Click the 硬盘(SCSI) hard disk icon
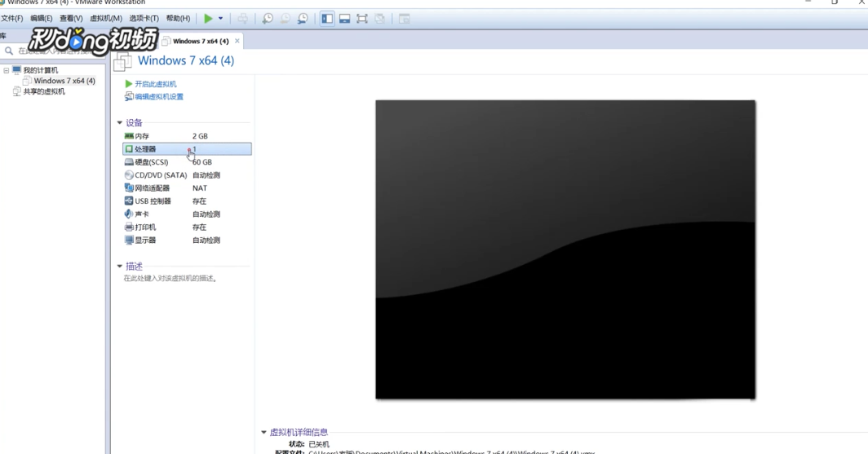868x454 pixels. [129, 162]
